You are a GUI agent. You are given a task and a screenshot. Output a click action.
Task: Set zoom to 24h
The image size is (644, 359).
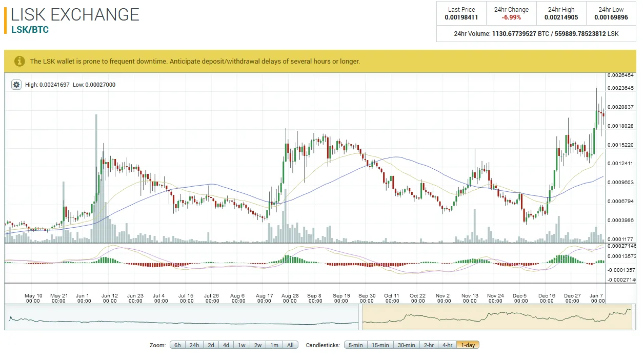click(x=194, y=345)
